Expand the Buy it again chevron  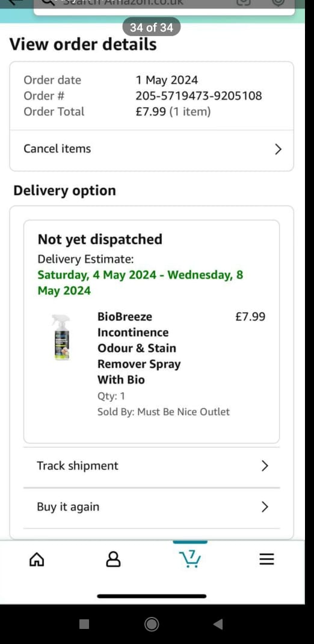pos(265,507)
